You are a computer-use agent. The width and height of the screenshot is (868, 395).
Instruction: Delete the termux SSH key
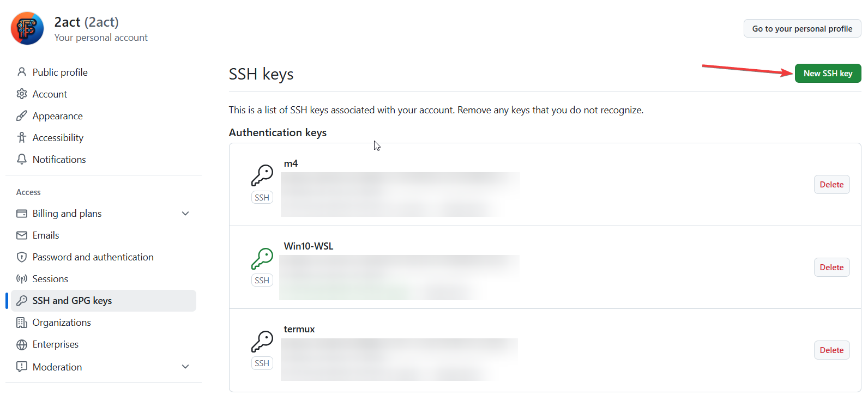[831, 350]
